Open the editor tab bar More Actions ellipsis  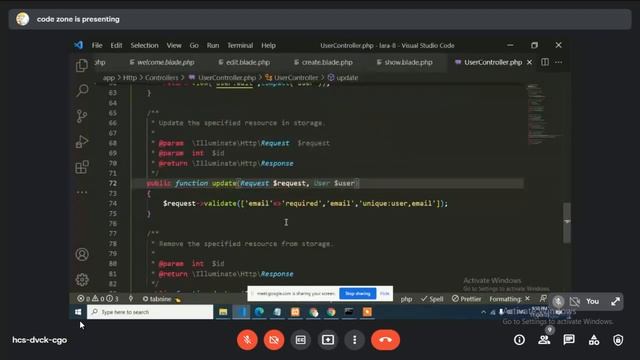(558, 62)
